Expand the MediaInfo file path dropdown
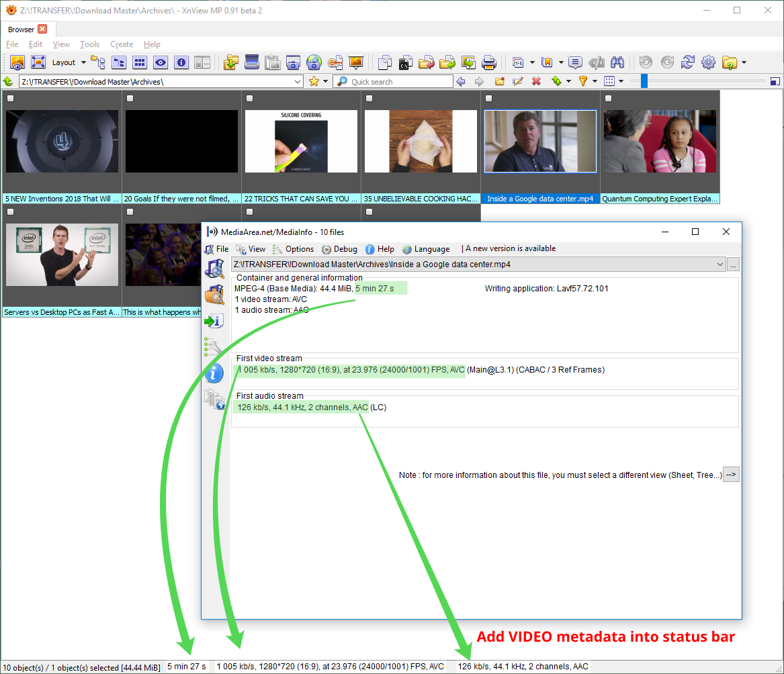The width and height of the screenshot is (784, 674). tap(720, 264)
